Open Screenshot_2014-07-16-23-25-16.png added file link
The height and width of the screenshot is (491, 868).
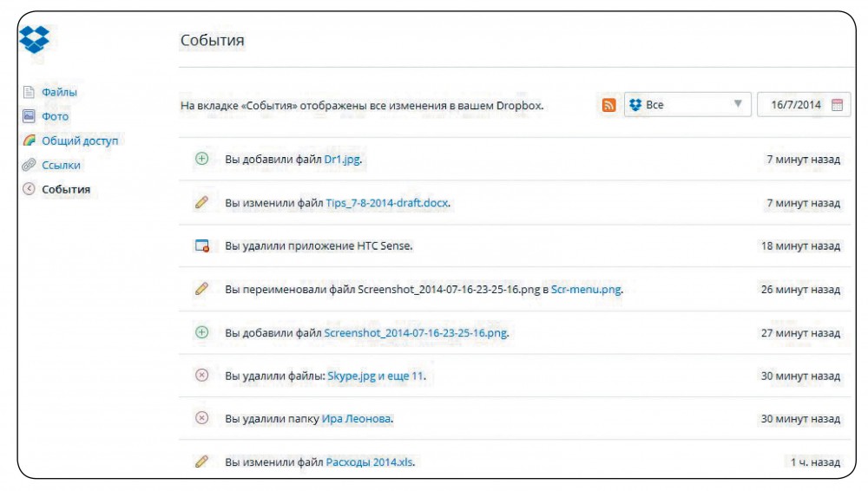pyautogui.click(x=416, y=333)
